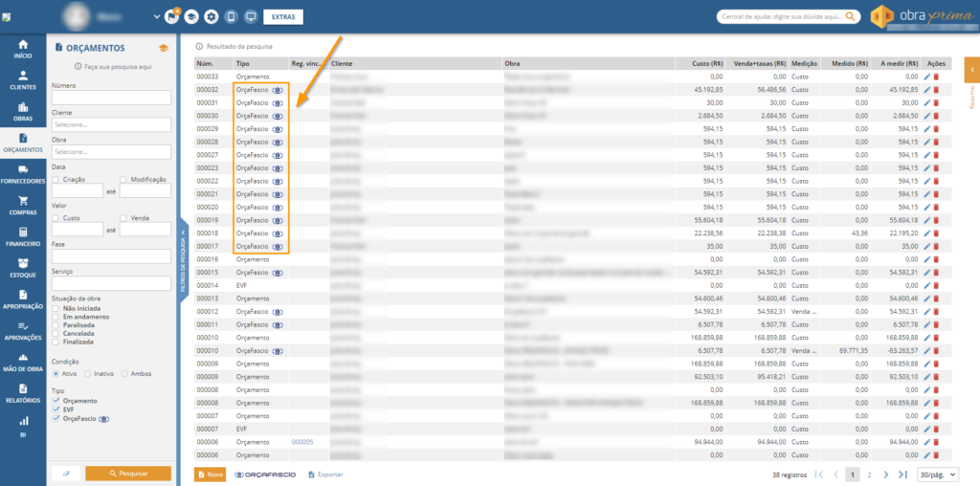Go to the first page of results
The image size is (980, 486).
[x=819, y=475]
